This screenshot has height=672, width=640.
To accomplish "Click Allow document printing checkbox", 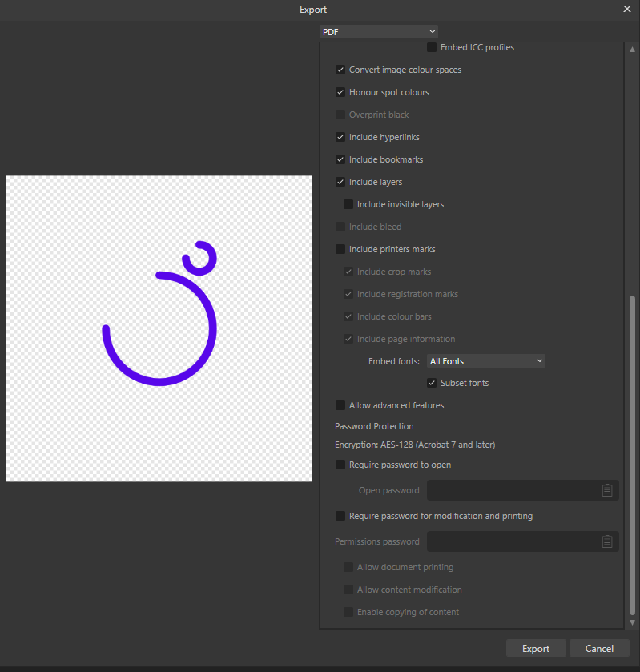I will tap(348, 567).
